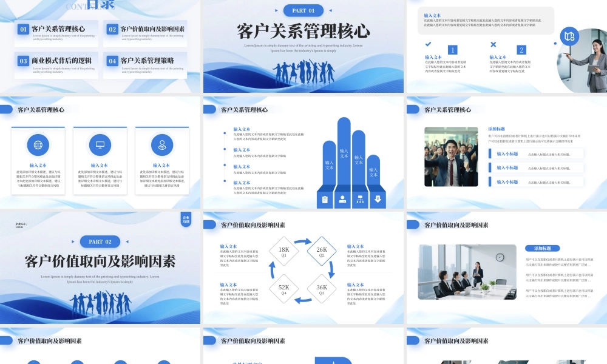
Task: Click the numbered square 1 badge
Action: pyautogui.click(x=453, y=50)
